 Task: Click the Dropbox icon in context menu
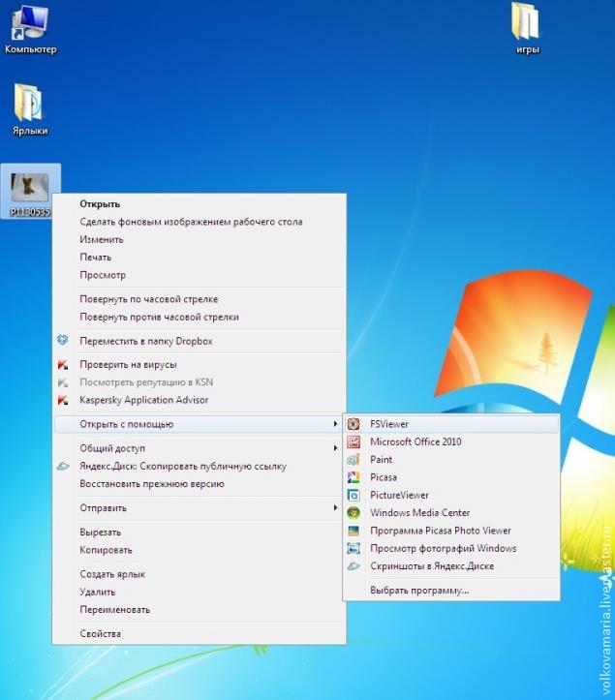tap(63, 341)
